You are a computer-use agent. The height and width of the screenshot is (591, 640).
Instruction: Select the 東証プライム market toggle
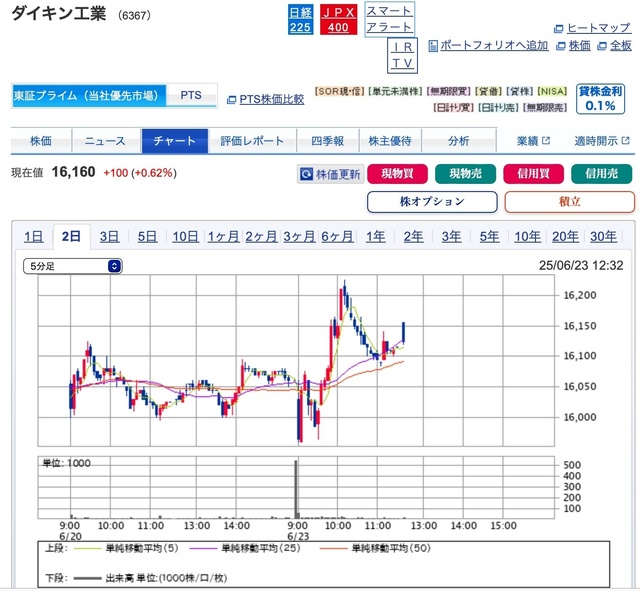coord(89,96)
